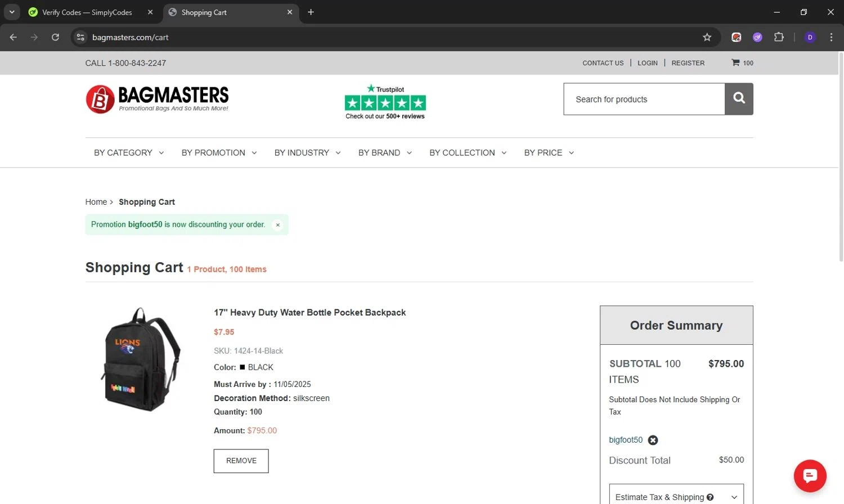Click the SKU 1424-14-Black text
Screen dimensions: 844x504
click(248, 350)
